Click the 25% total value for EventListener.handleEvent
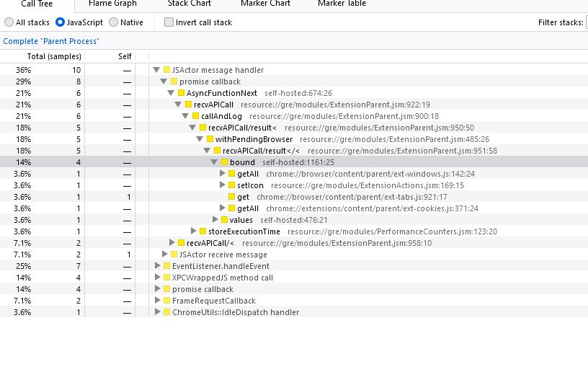The width and height of the screenshot is (588, 367). (x=23, y=266)
